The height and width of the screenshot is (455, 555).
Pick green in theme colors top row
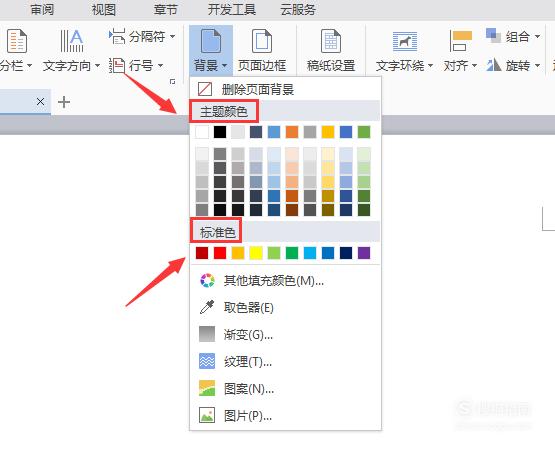364,132
